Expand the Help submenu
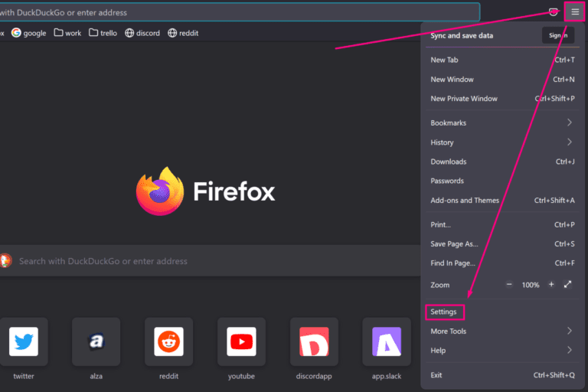This screenshot has height=392, width=588. (502, 351)
